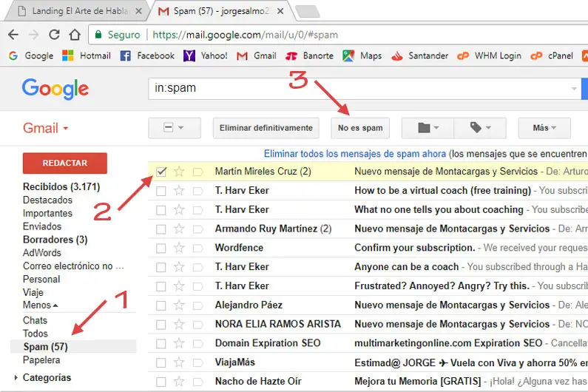Viewport: 588px width, 392px height.
Task: Star the Martín Mireles Cruz message
Action: coord(179,172)
